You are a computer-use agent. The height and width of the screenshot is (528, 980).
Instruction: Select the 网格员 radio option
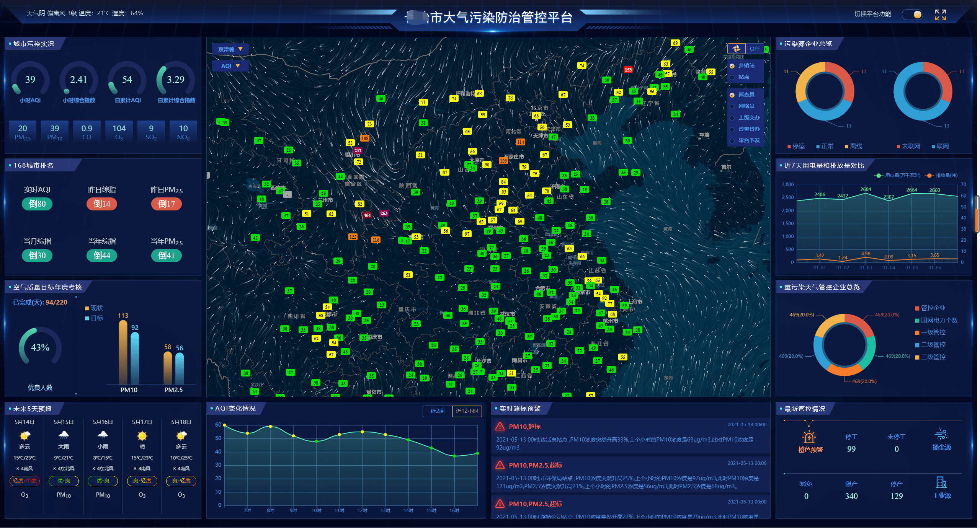(732, 106)
